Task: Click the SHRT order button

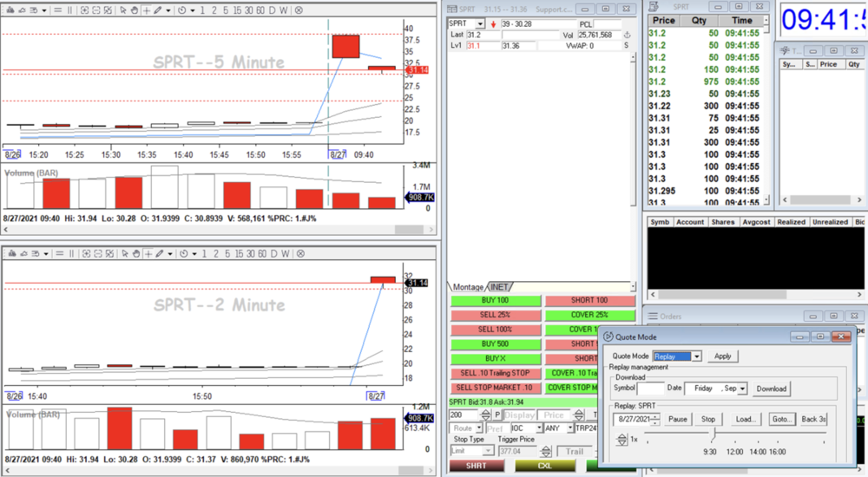Action: pos(476,466)
